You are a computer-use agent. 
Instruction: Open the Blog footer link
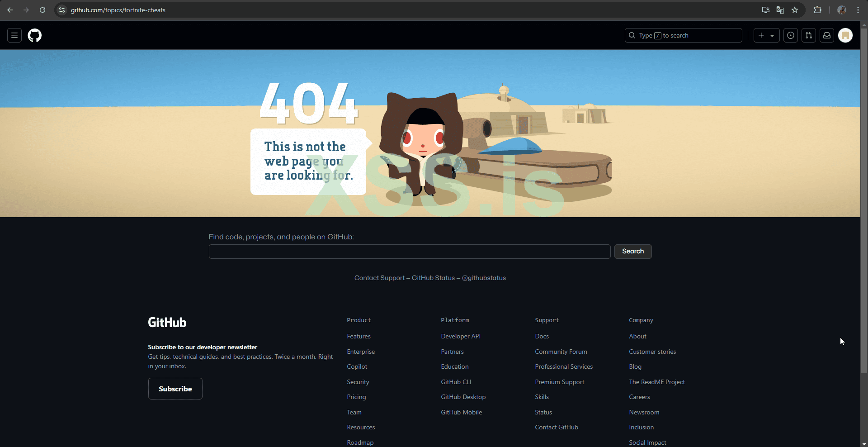[635, 366]
